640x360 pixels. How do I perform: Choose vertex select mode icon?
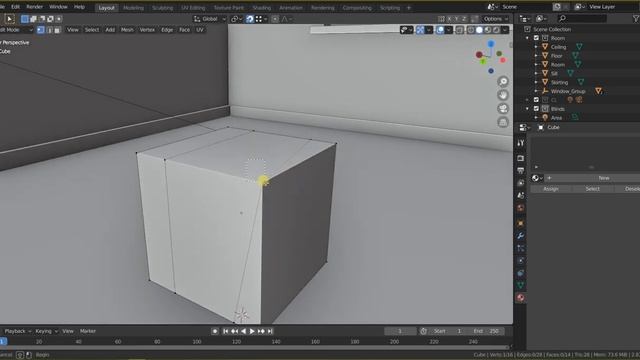click(40, 30)
